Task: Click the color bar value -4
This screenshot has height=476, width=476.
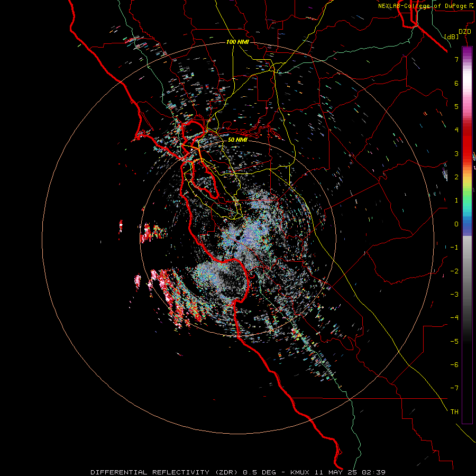Action: [x=454, y=318]
